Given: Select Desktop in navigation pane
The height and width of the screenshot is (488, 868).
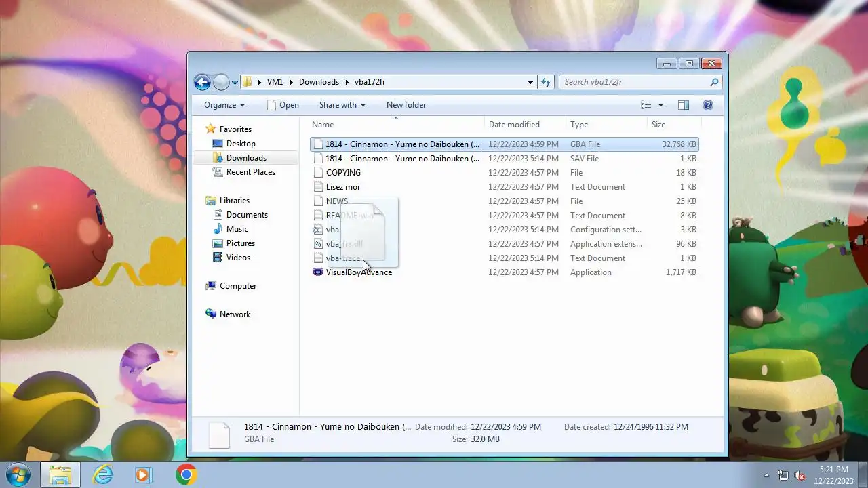Looking at the screenshot, I should pyautogui.click(x=241, y=144).
